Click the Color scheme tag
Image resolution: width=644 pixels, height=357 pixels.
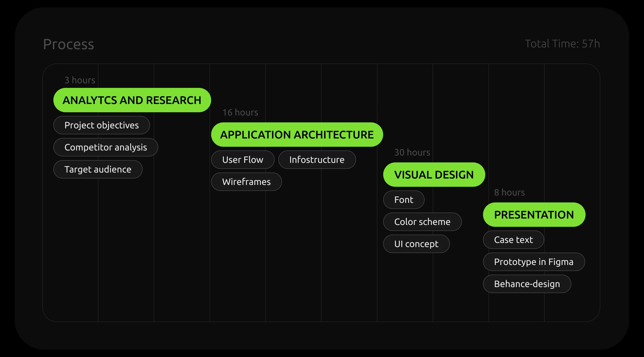pyautogui.click(x=422, y=222)
